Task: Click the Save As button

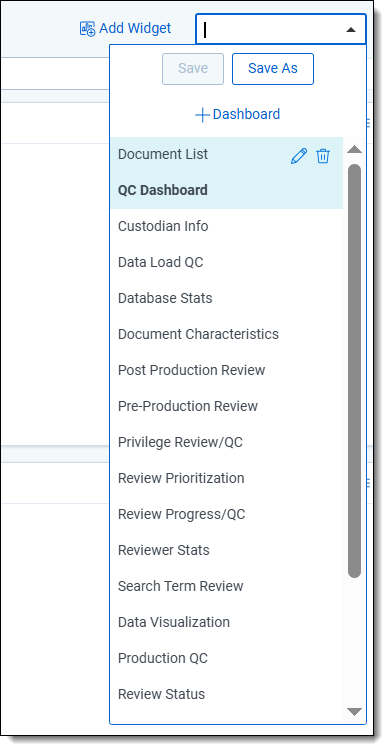Action: pyautogui.click(x=273, y=68)
